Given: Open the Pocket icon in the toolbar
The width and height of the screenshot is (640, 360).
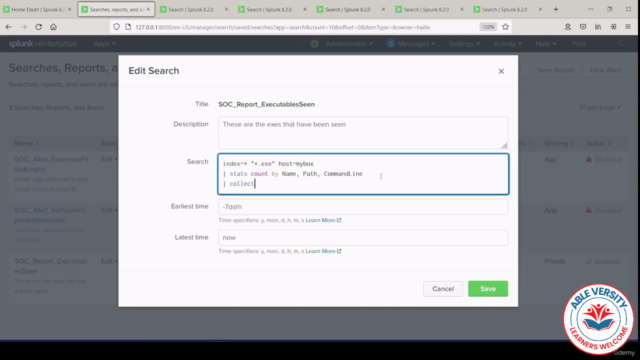Looking at the screenshot, I should pos(583,27).
